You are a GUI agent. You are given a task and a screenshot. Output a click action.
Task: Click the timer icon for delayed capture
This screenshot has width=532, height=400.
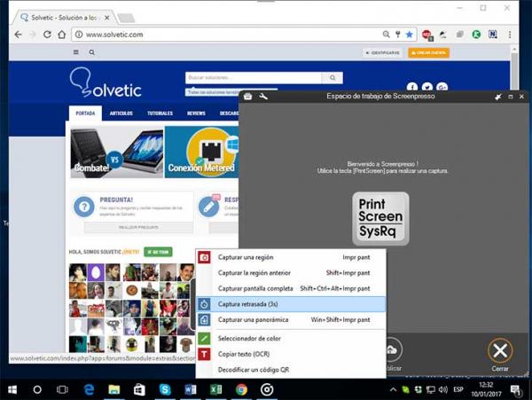pyautogui.click(x=204, y=304)
